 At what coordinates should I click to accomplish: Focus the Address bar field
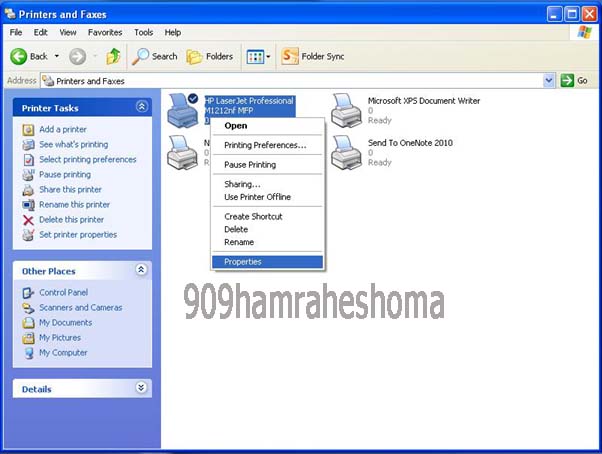(292, 81)
